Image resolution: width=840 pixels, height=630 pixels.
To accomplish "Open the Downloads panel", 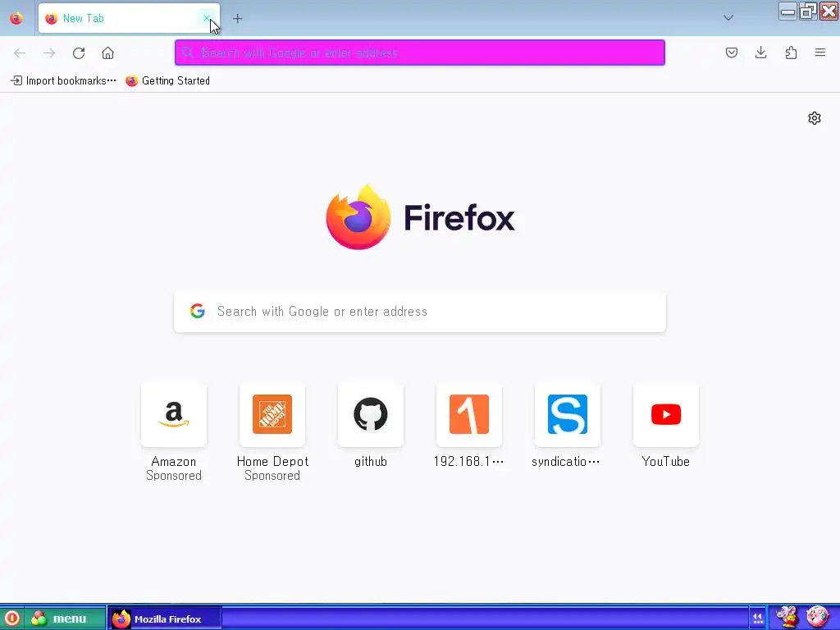I will [760, 52].
